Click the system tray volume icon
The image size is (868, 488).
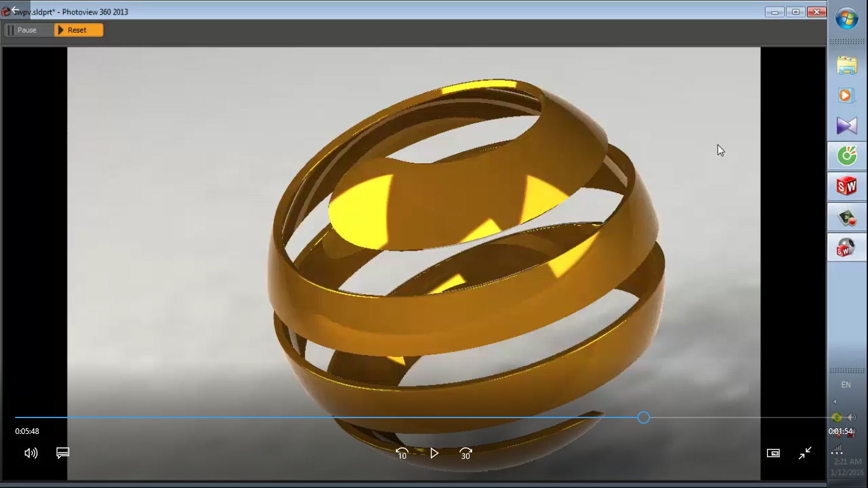852,417
